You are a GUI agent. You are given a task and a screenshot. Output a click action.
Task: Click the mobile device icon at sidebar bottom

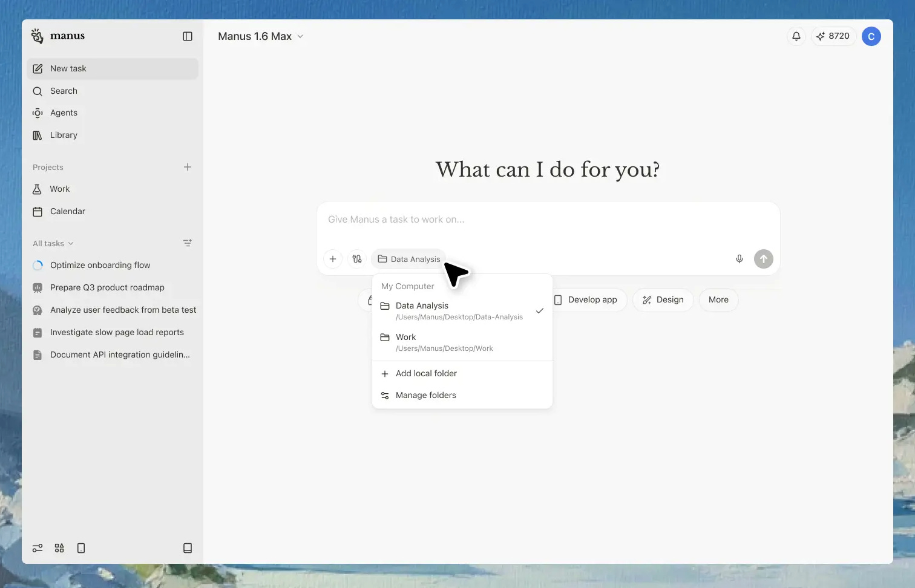(x=81, y=548)
